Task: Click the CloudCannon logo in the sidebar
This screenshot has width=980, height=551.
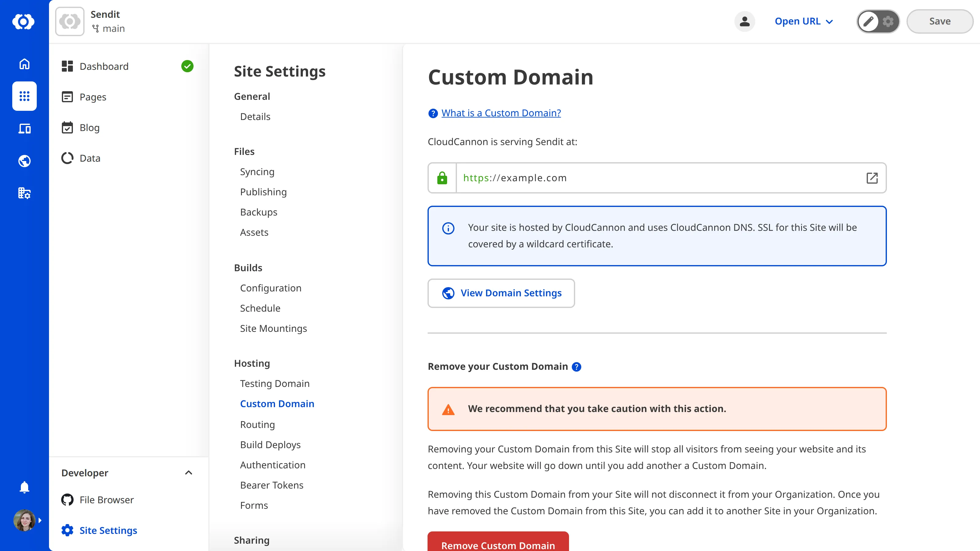Action: click(x=24, y=21)
